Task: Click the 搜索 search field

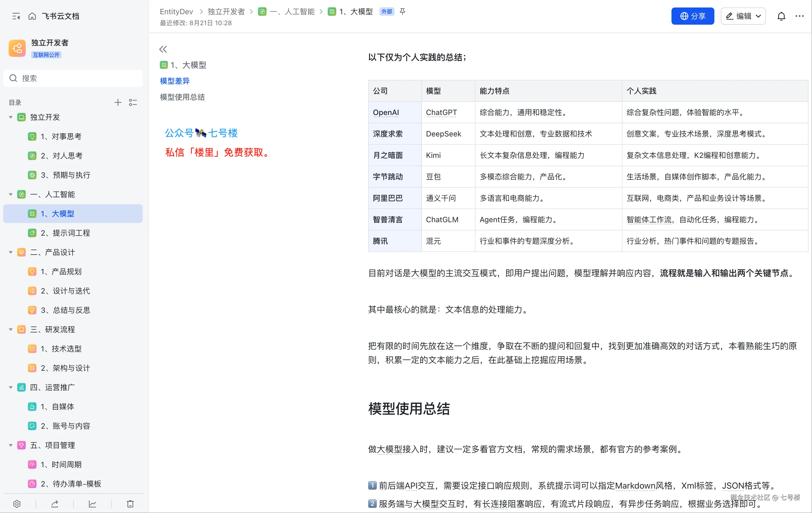Action: coord(73,78)
